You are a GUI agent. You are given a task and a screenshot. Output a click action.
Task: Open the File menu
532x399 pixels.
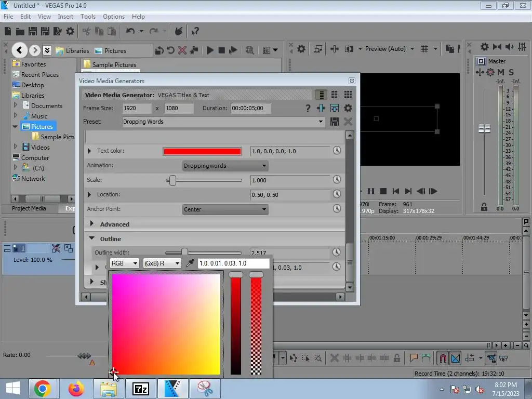(8, 17)
